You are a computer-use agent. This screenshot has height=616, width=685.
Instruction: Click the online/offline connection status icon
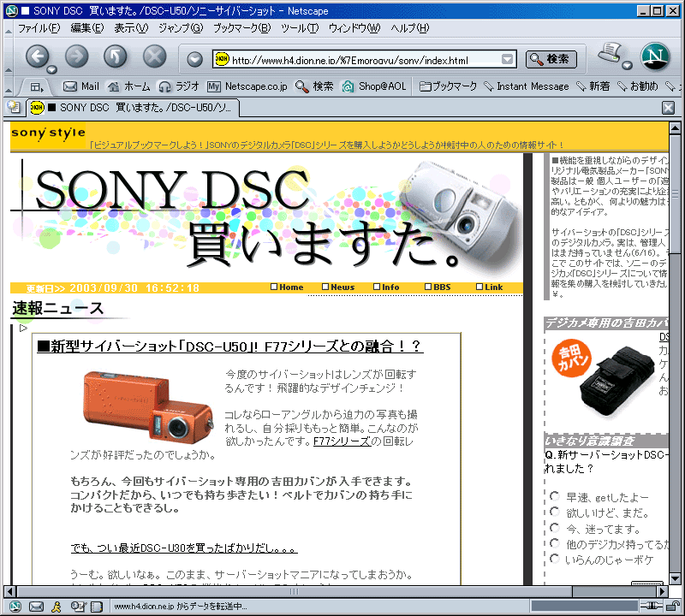tap(651, 606)
